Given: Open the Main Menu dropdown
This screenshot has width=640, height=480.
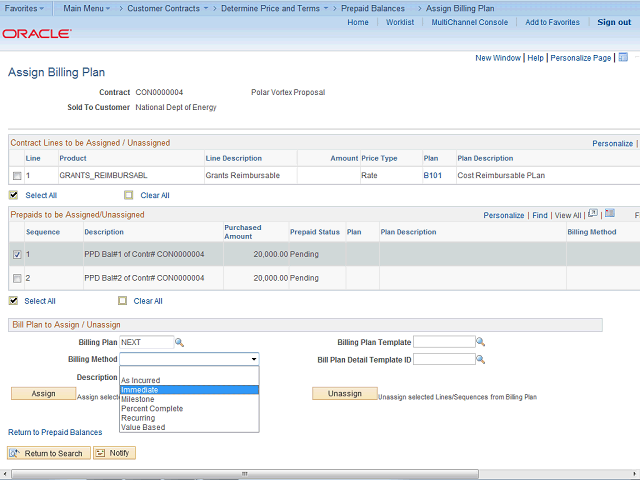Looking at the screenshot, I should point(86,8).
